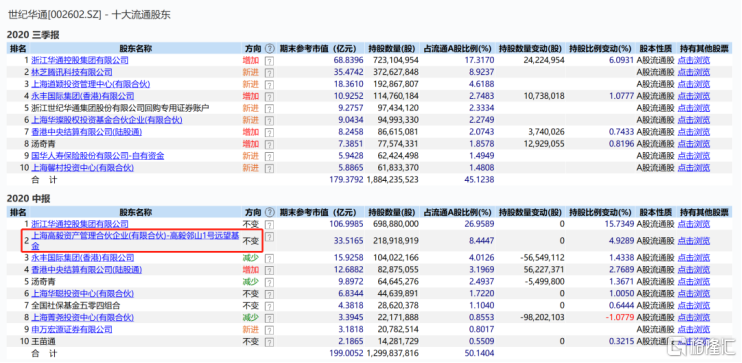
Task: Open the 申万宏源证券有限公司 link
Action: pos(72,328)
